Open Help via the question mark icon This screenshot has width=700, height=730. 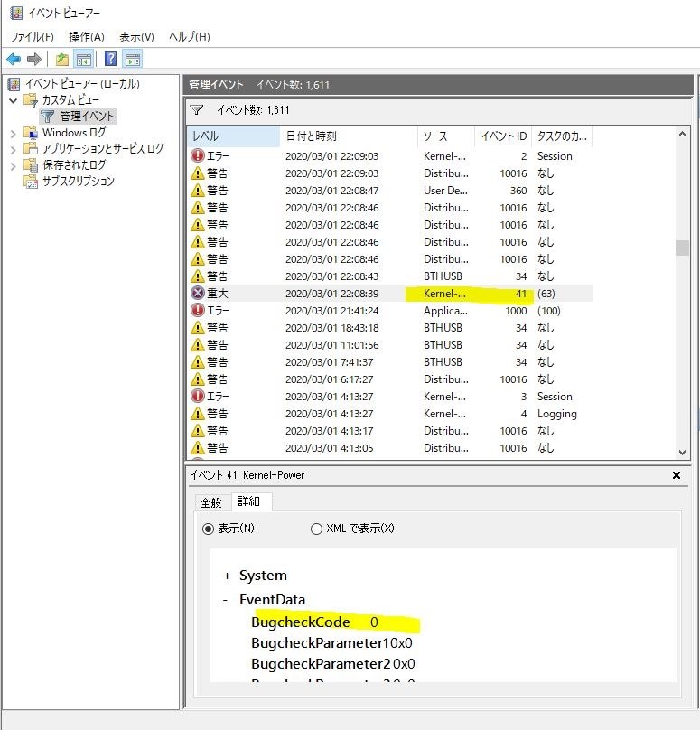(x=111, y=59)
